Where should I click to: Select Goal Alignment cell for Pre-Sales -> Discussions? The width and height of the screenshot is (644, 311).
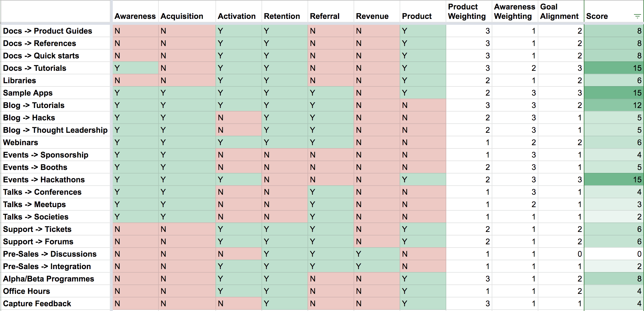pyautogui.click(x=561, y=254)
